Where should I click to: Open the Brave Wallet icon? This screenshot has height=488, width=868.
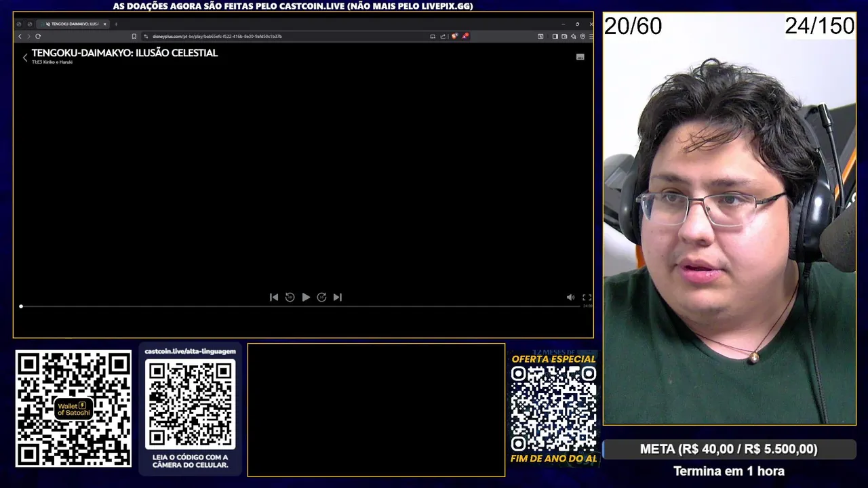tap(564, 37)
